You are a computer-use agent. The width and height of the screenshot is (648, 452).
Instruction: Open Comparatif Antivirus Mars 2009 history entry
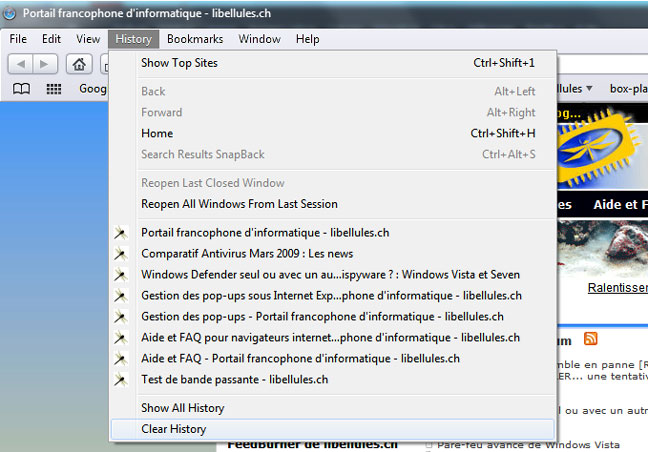pos(333,254)
